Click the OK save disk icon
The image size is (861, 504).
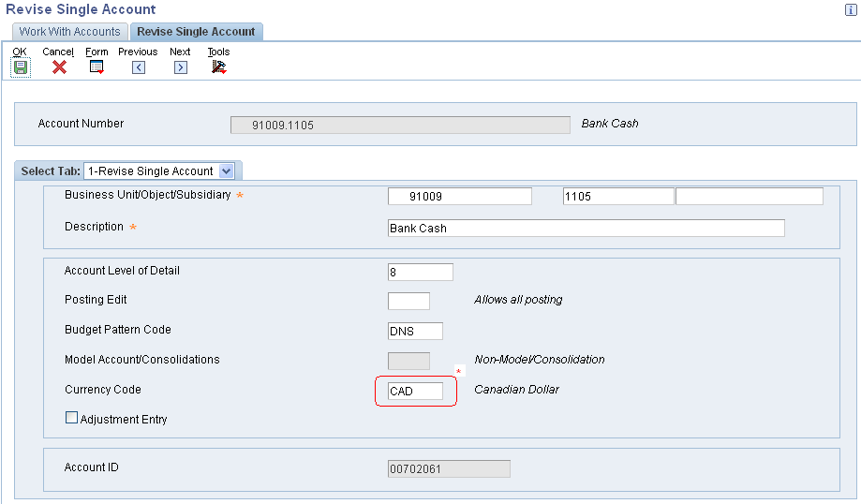21,67
